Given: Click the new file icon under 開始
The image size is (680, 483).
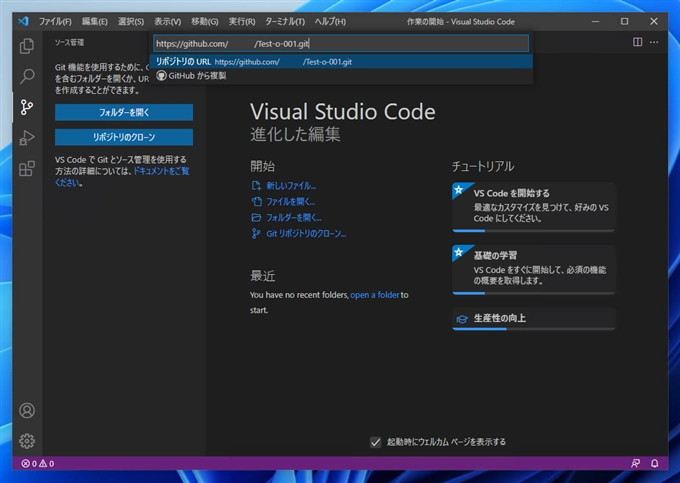Looking at the screenshot, I should click(256, 186).
